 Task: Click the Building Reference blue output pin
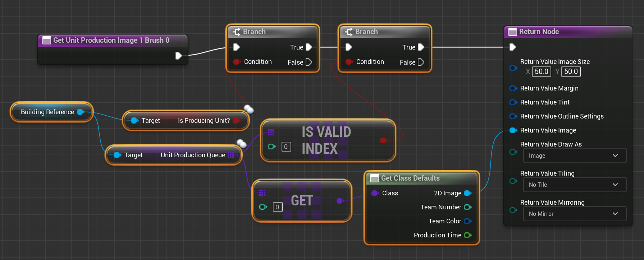(x=80, y=112)
